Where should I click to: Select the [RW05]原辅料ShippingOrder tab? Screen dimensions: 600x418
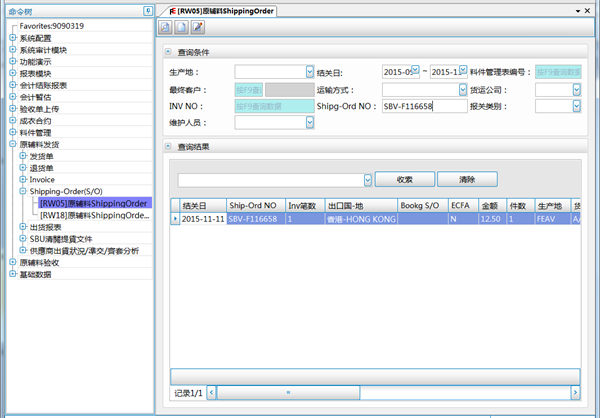[x=222, y=9]
